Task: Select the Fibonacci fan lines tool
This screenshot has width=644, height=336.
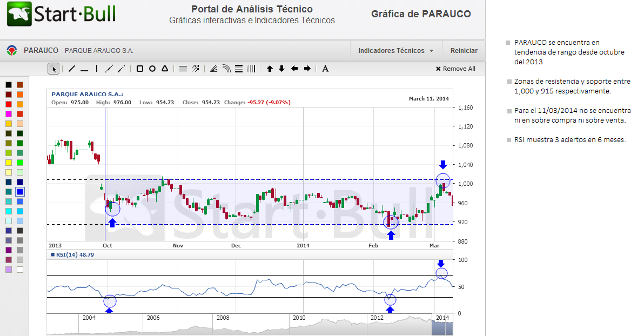Action: tap(213, 69)
